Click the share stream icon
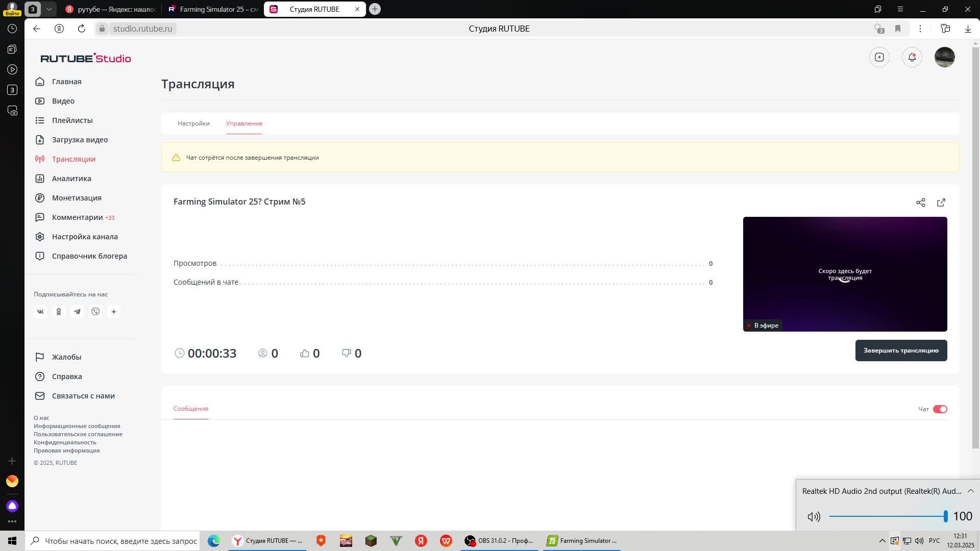This screenshot has width=980, height=551. coord(920,203)
